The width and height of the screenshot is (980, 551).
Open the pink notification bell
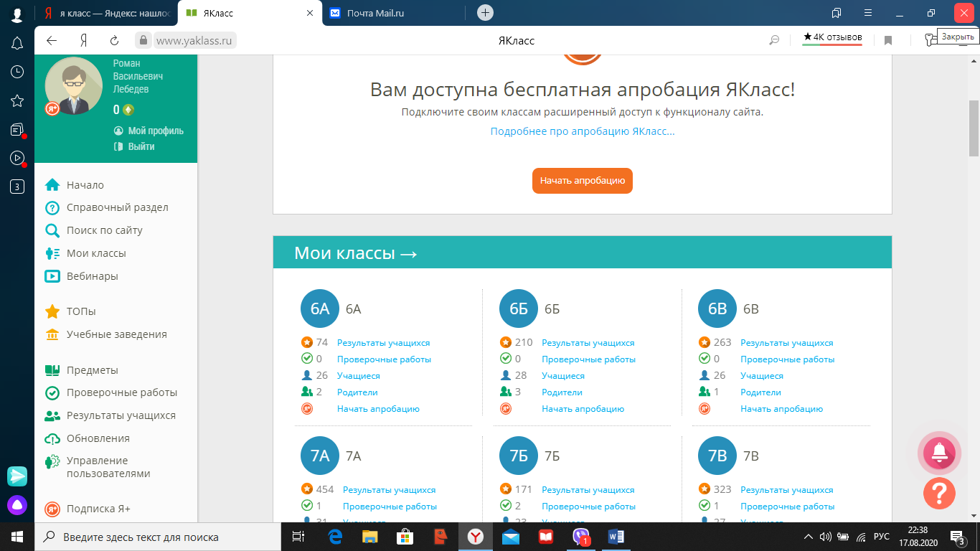(x=939, y=452)
